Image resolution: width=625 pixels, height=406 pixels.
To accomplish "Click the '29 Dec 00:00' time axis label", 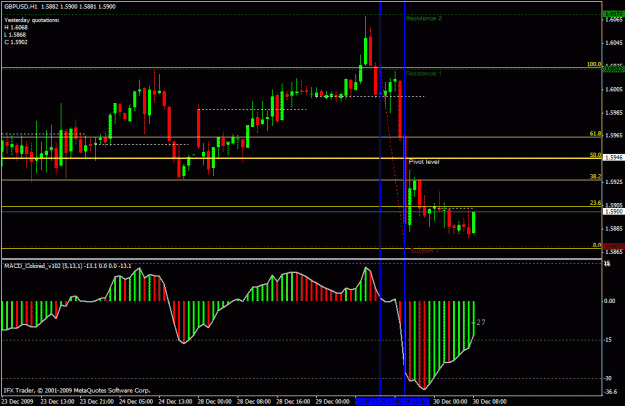I will tap(332, 401).
